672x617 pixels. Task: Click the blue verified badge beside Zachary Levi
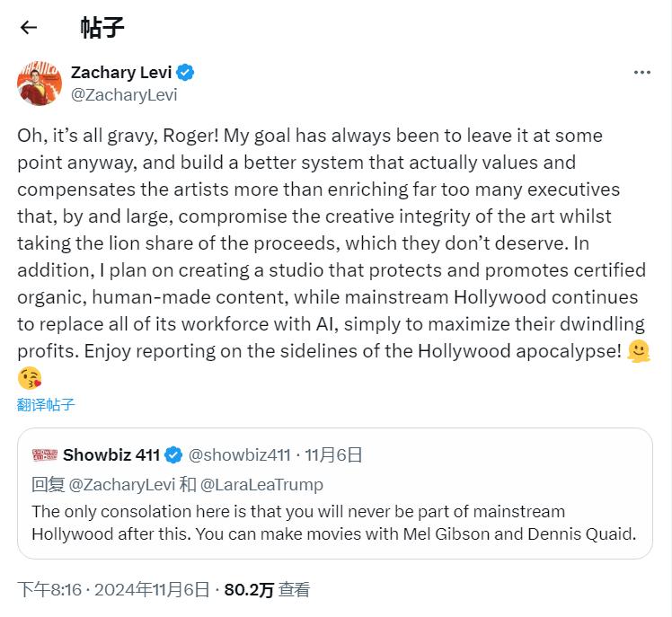coord(186,73)
